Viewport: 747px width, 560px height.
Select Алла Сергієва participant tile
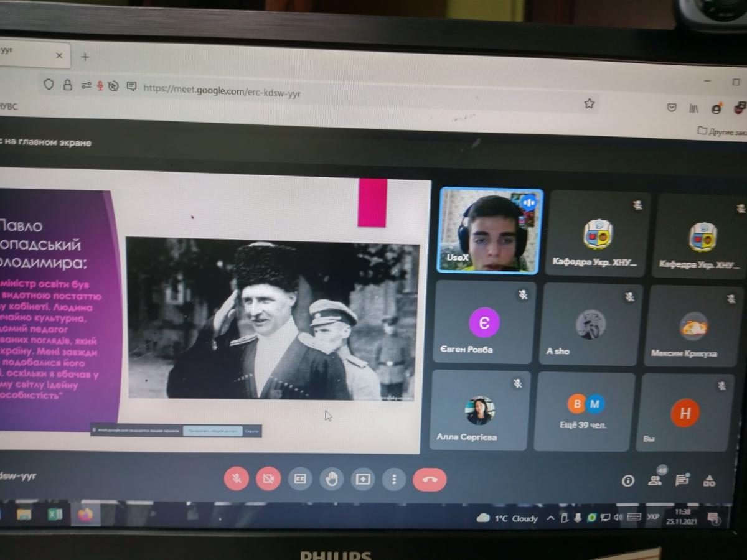pyautogui.click(x=479, y=409)
